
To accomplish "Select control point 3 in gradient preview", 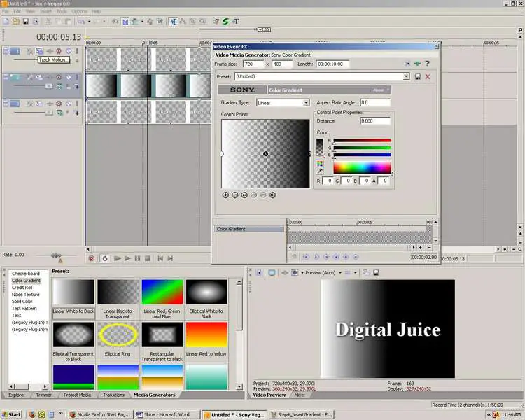I will [x=265, y=154].
